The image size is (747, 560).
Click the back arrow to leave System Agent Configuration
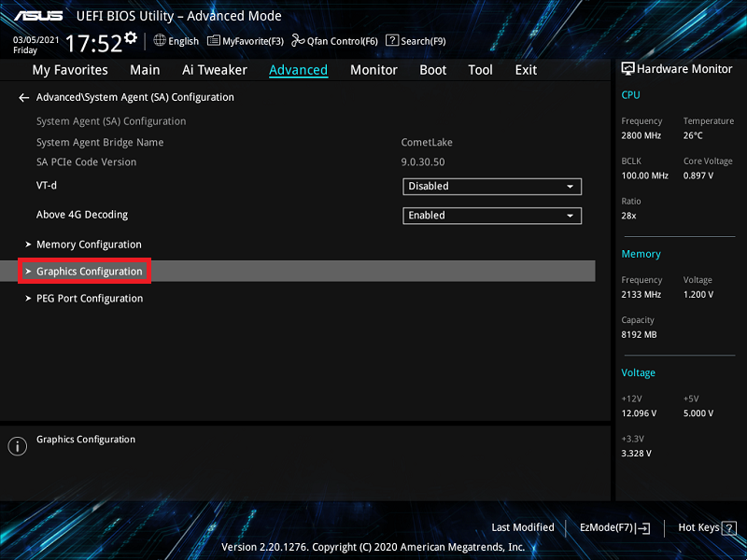(x=24, y=97)
